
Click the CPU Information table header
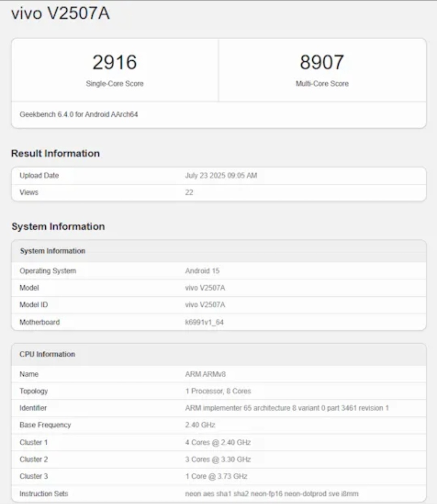(x=47, y=354)
